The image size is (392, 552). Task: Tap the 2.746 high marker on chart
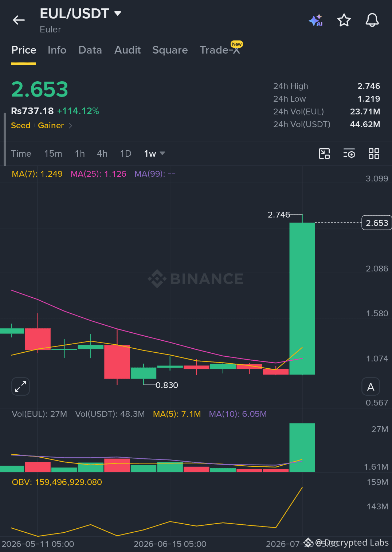tap(279, 215)
